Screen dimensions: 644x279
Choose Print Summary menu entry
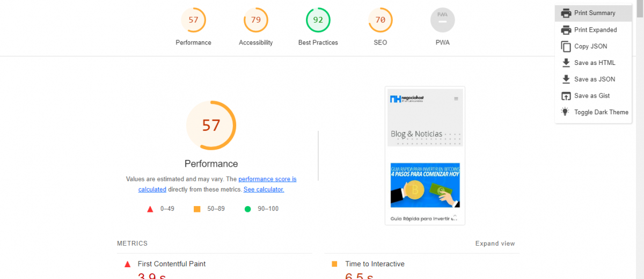click(595, 13)
